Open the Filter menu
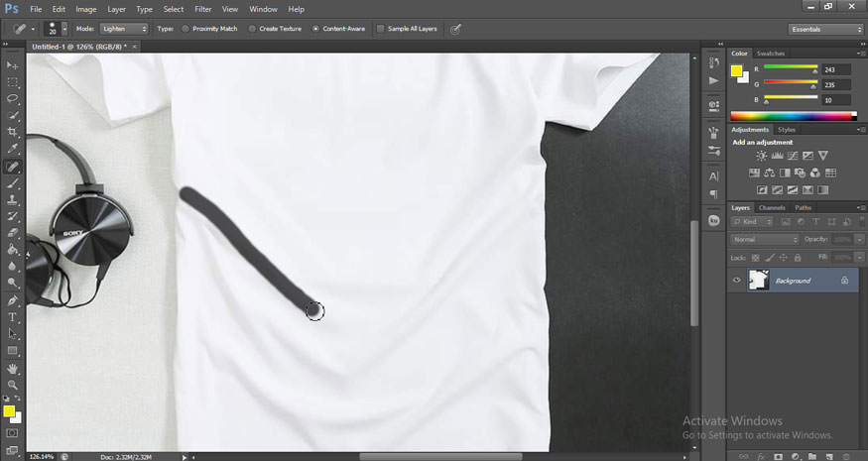 click(203, 9)
